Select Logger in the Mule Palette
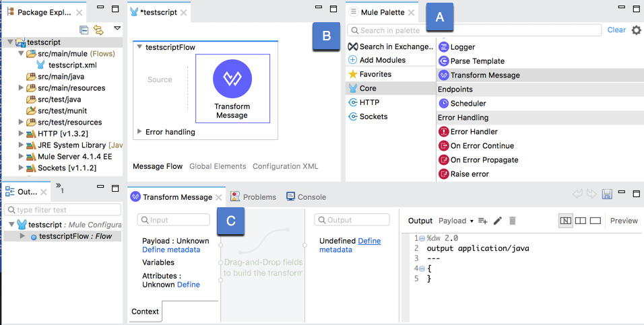 click(x=462, y=47)
